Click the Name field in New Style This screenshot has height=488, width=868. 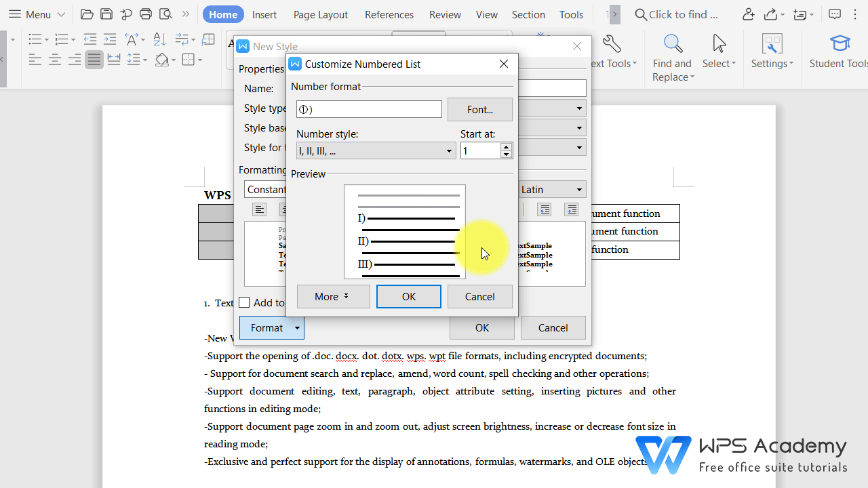552,88
